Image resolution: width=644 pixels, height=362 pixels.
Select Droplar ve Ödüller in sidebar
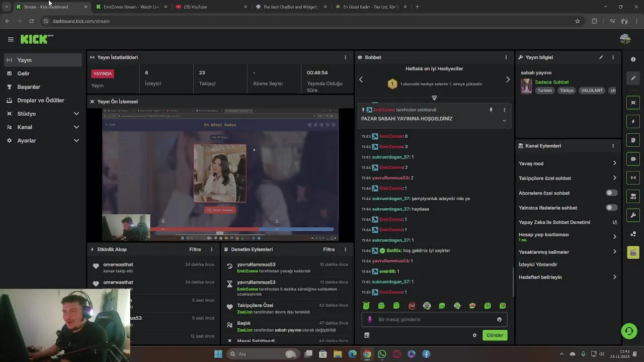pyautogui.click(x=42, y=100)
